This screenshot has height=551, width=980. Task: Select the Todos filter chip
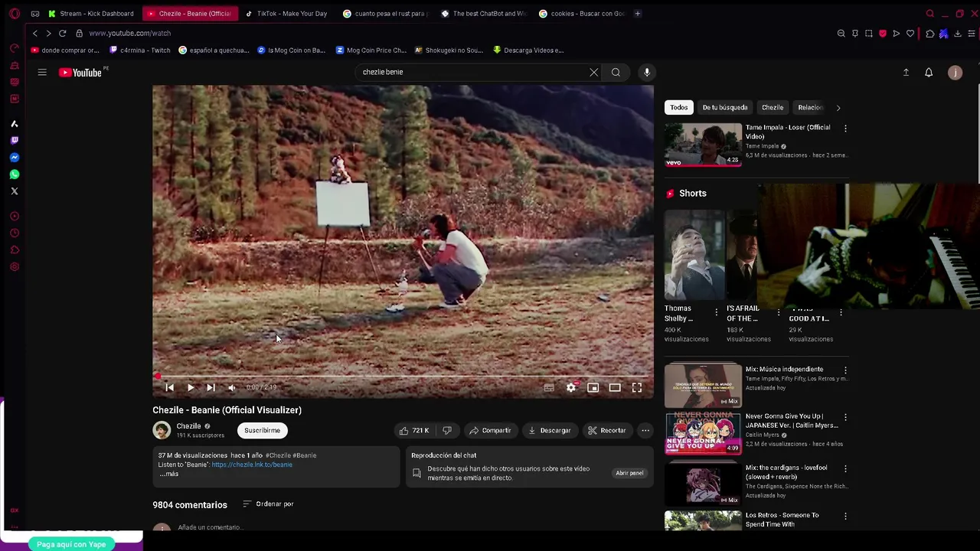[679, 107]
